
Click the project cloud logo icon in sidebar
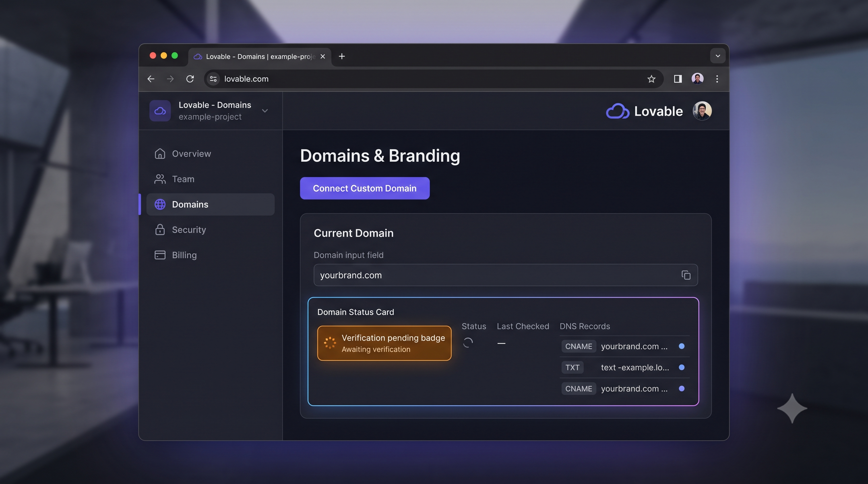click(160, 111)
